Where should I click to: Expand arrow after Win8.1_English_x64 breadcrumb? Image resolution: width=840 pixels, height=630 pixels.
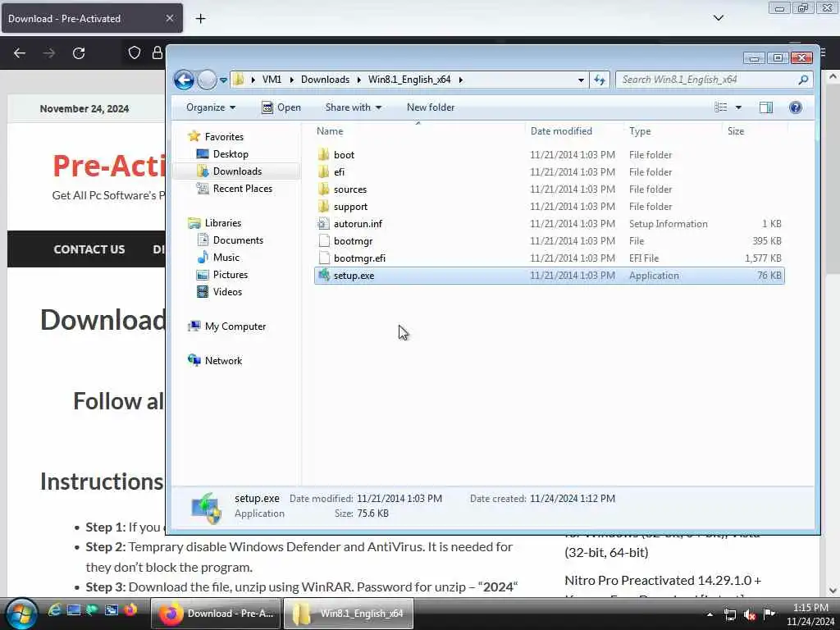click(461, 80)
